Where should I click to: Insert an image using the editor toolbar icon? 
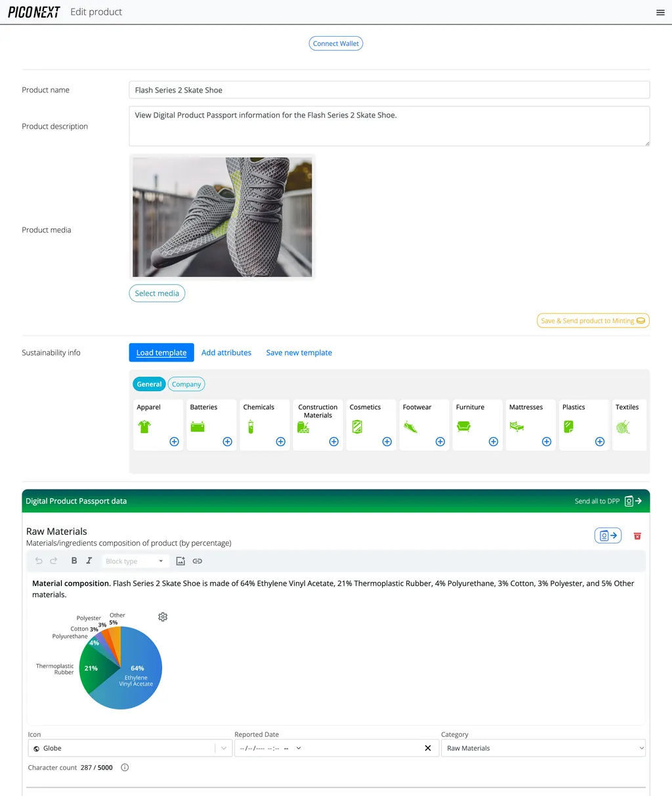[x=180, y=560]
